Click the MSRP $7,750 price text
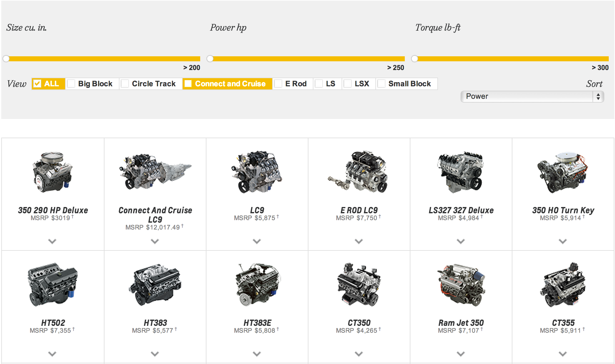 pyautogui.click(x=358, y=218)
